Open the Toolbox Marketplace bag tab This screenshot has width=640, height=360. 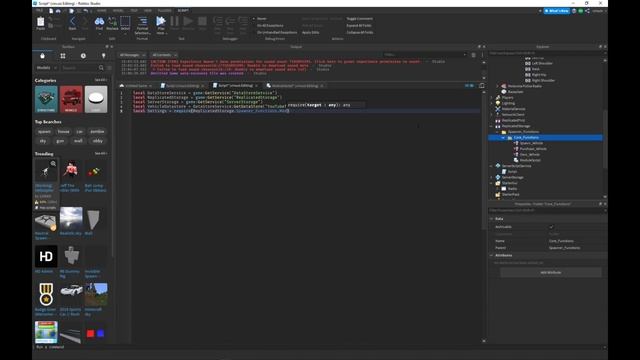42,56
